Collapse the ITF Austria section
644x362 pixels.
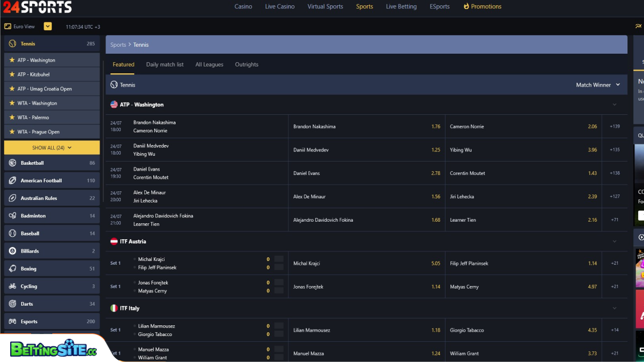pos(615,241)
